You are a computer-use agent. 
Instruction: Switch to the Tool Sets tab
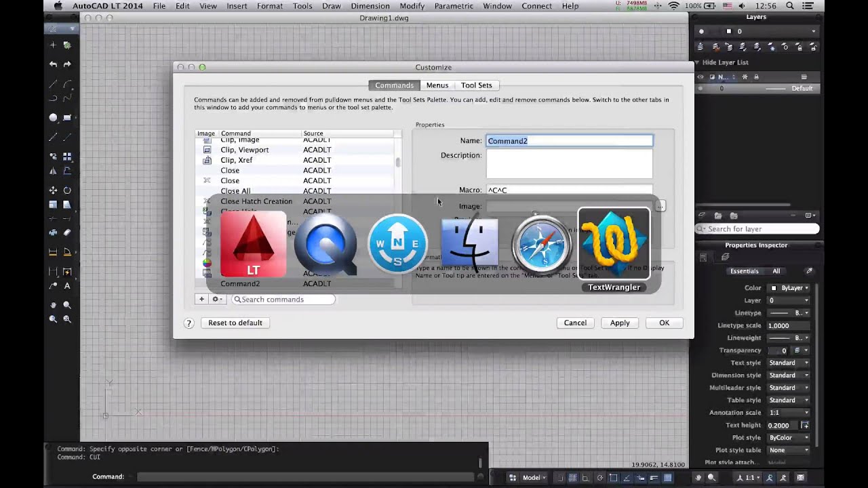(477, 85)
